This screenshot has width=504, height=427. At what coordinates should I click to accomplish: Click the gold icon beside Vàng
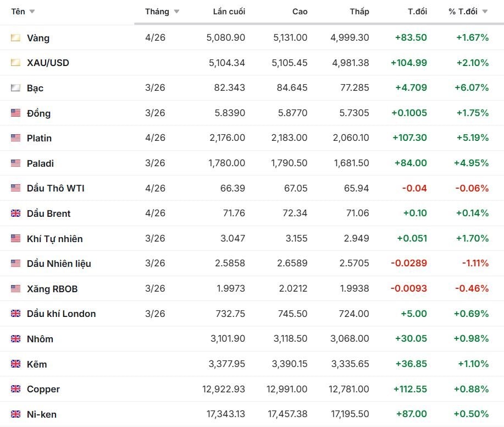click(x=15, y=38)
